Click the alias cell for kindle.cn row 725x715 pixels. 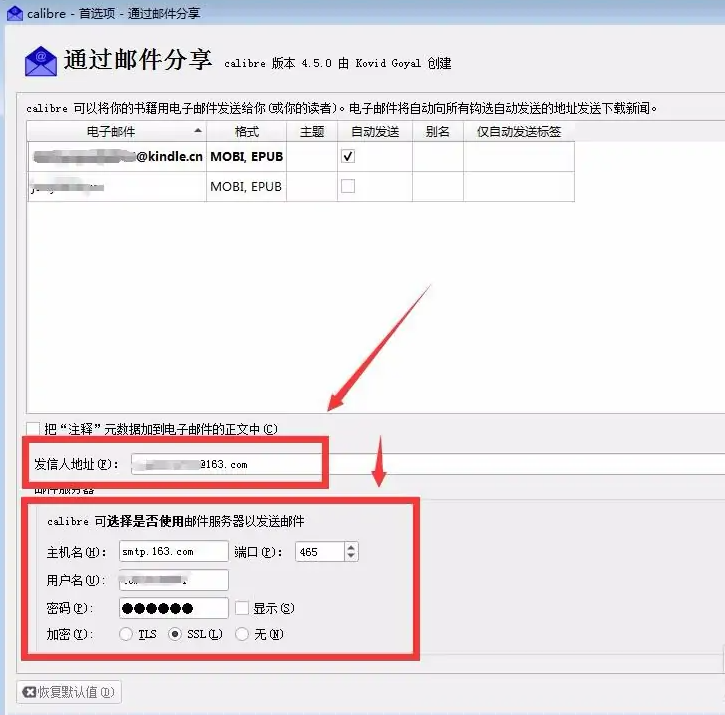(x=437, y=157)
